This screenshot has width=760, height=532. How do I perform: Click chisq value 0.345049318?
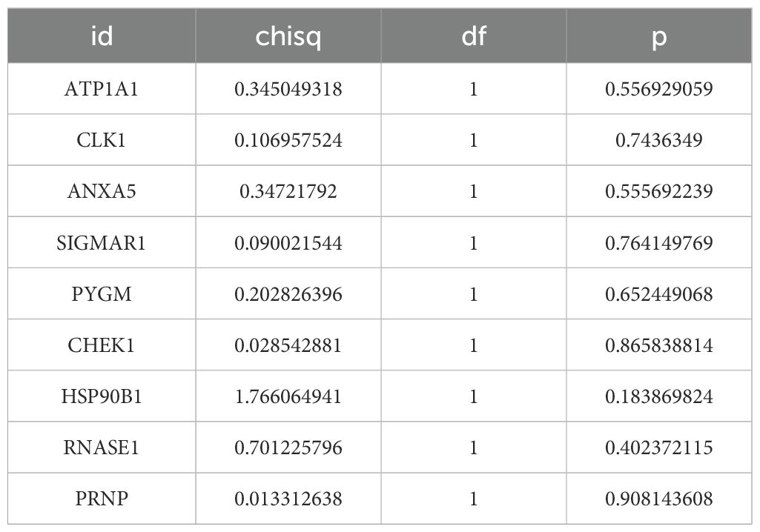point(288,90)
